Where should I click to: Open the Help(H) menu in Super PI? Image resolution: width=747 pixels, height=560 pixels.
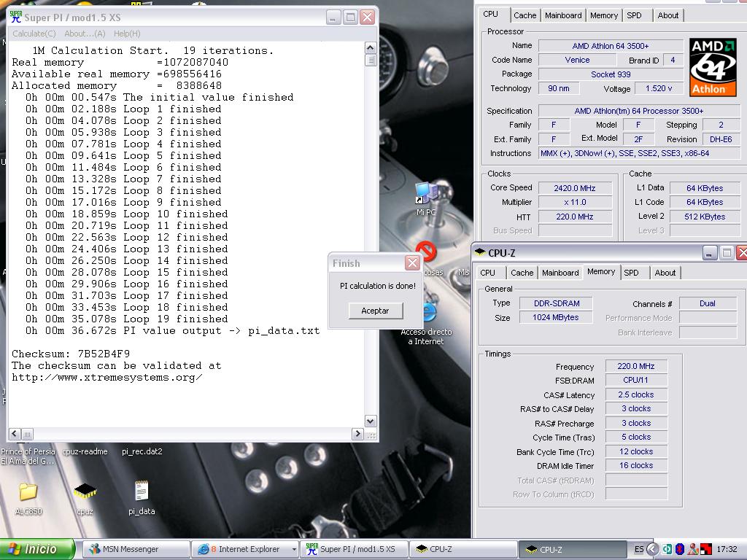click(127, 34)
